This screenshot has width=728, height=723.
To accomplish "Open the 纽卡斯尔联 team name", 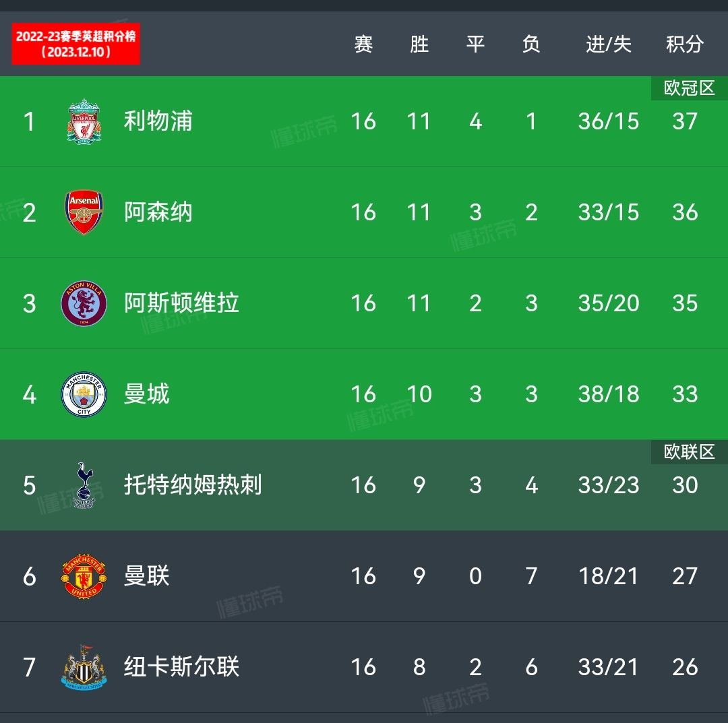I will click(x=181, y=667).
